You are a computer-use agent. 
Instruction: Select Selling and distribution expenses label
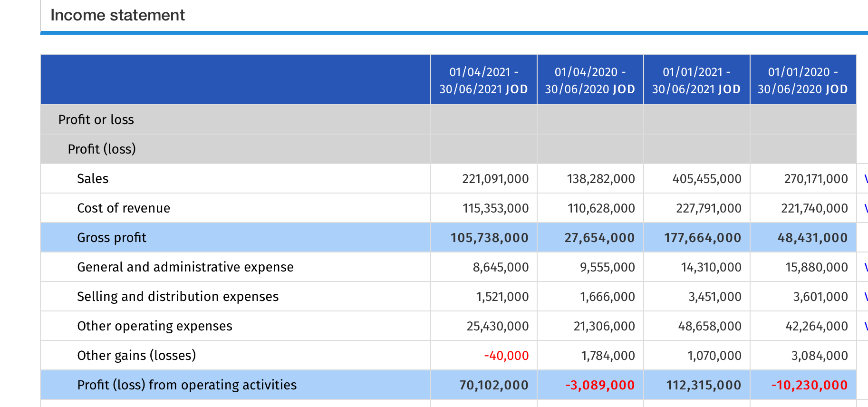tap(178, 297)
